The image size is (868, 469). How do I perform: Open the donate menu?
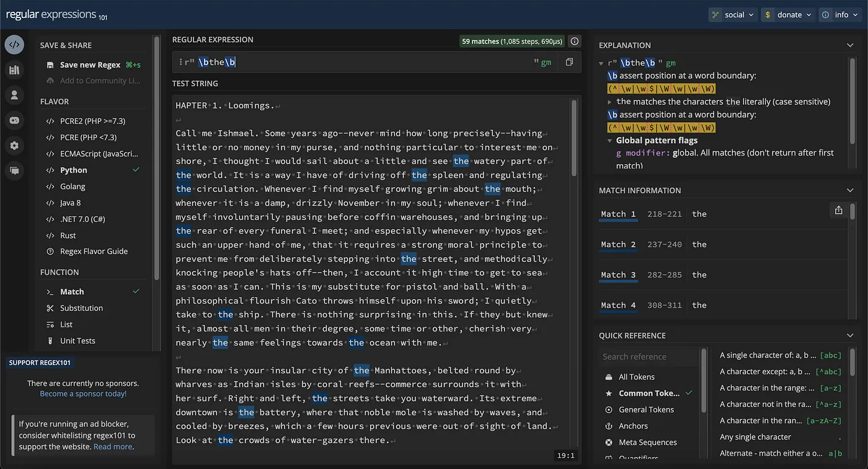click(x=788, y=14)
